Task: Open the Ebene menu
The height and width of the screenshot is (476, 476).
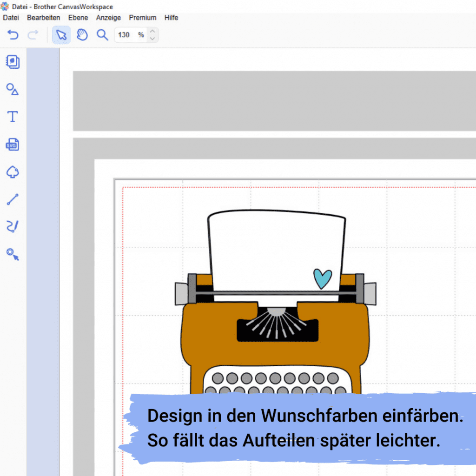Action: tap(78, 18)
